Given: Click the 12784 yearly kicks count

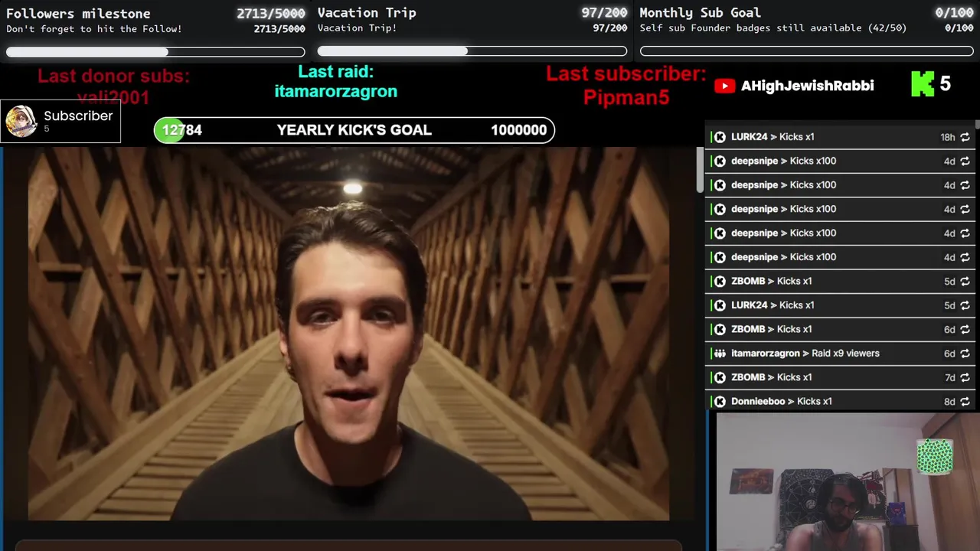Looking at the screenshot, I should point(181,130).
